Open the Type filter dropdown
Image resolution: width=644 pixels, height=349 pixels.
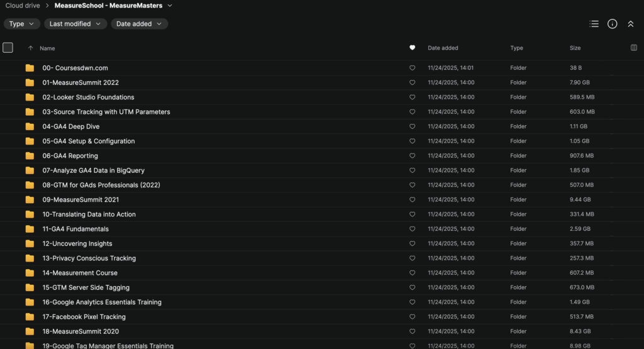21,24
